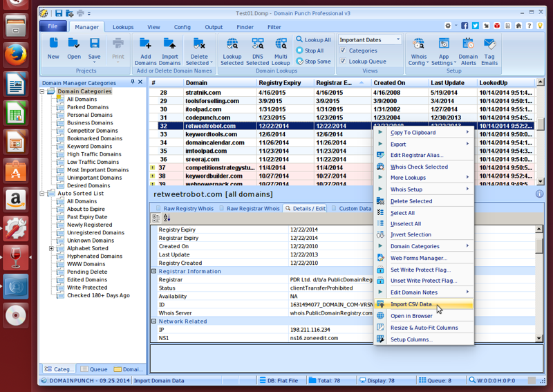Collapse the Domain Categories tree node
553x392 pixels.
coord(42,91)
